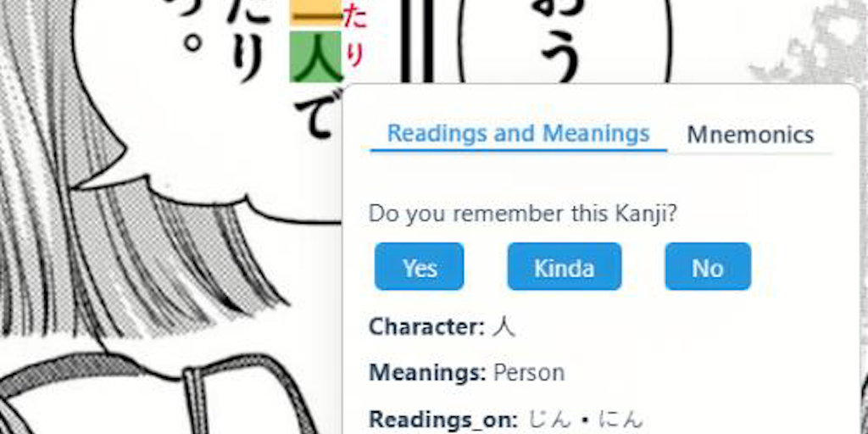Screen dimensions: 868x434
Task: Click the bold Readings_on: label
Action: pos(444,420)
